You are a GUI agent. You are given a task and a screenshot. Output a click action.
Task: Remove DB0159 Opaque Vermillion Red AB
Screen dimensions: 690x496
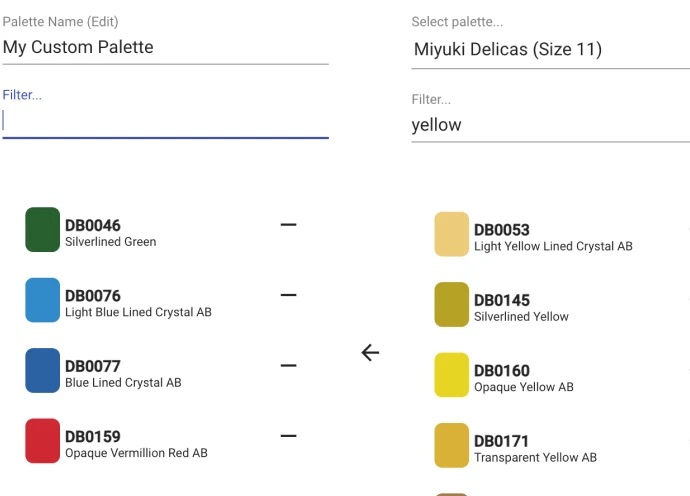(x=288, y=436)
